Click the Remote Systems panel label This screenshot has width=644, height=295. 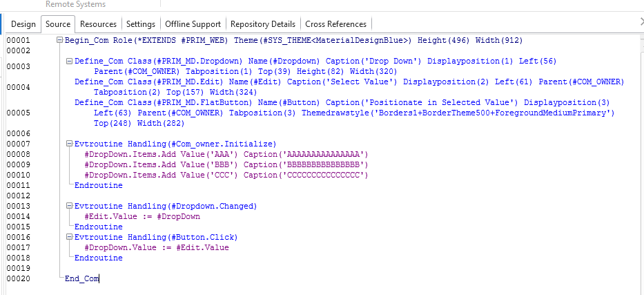coord(76,4)
